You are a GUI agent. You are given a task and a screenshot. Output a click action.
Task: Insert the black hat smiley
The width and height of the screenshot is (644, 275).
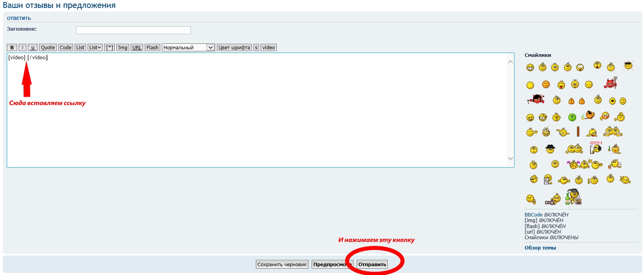click(550, 149)
